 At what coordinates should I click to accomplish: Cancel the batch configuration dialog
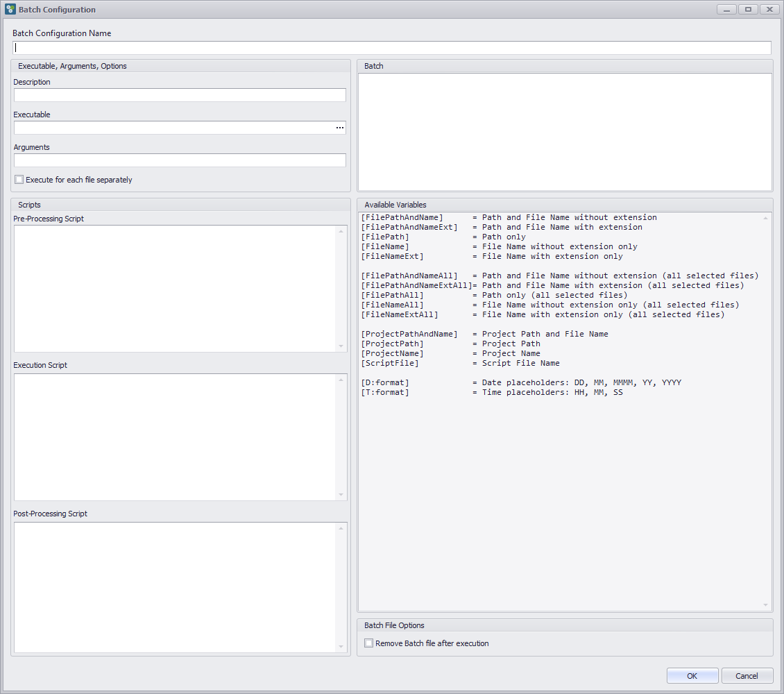tap(747, 676)
